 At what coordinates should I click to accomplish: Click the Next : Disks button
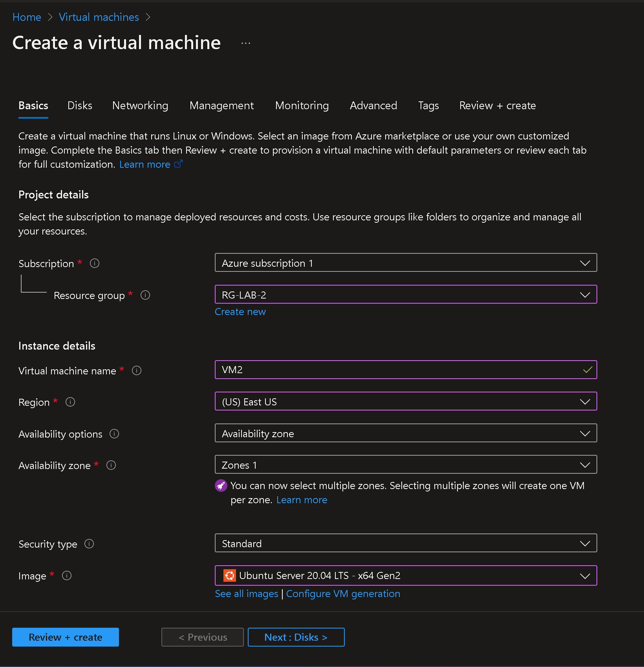[x=296, y=637]
